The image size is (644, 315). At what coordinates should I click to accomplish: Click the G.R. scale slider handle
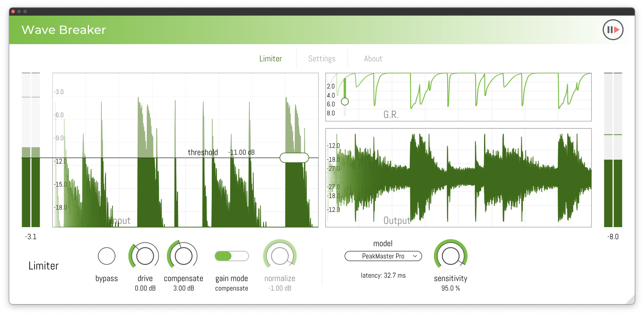[345, 102]
